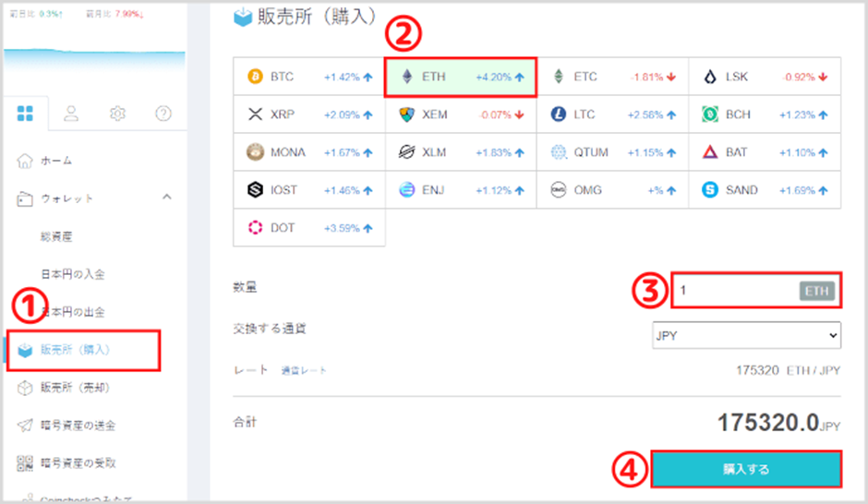Open the help question mark tab
868x504 pixels.
coord(163,114)
